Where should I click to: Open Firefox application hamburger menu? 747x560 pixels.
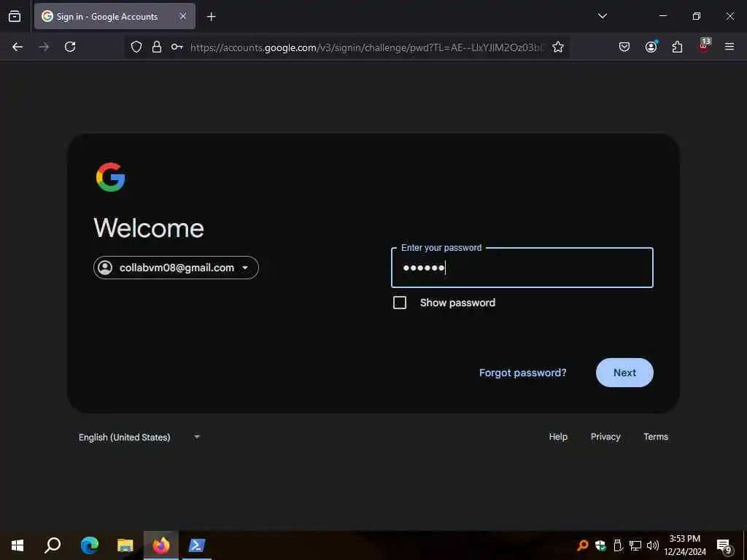pos(729,47)
